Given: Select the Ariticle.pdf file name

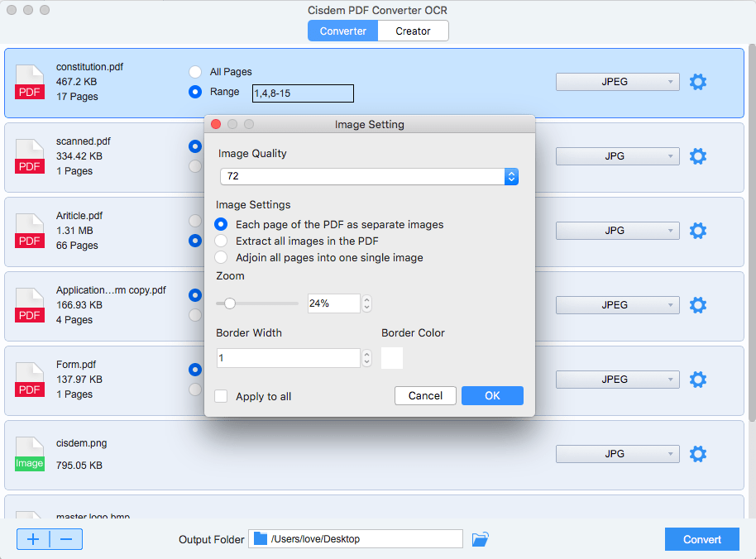Looking at the screenshot, I should pyautogui.click(x=79, y=215).
